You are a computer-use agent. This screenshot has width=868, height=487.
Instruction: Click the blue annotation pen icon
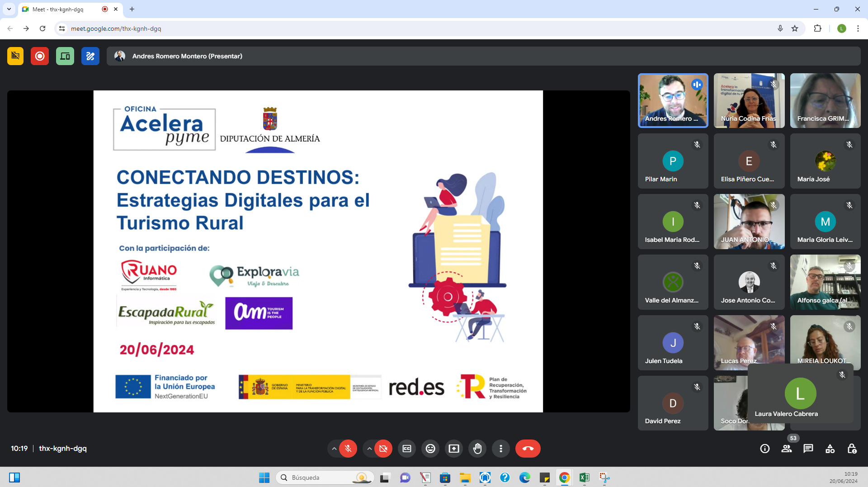click(90, 56)
